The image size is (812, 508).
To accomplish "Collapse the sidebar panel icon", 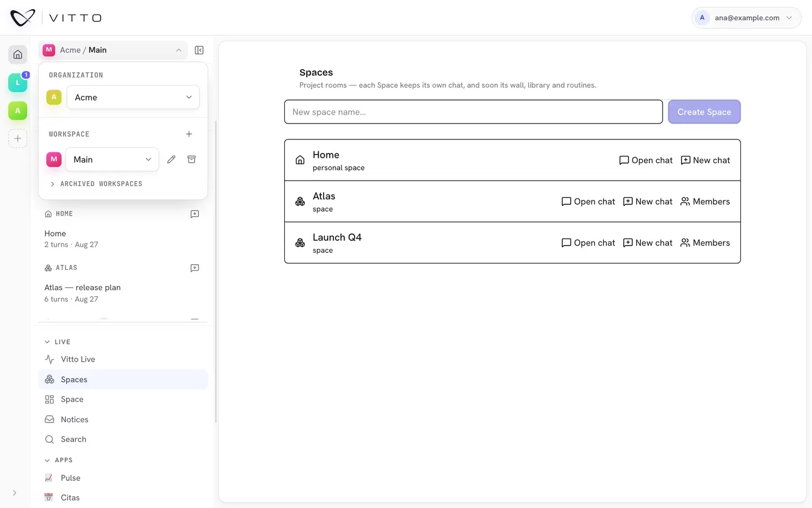I will pyautogui.click(x=199, y=50).
